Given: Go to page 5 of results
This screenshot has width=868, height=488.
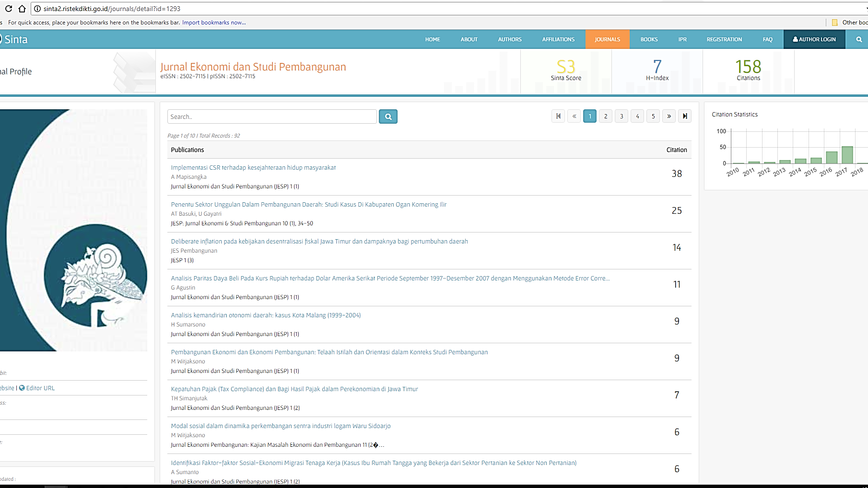Looking at the screenshot, I should (x=653, y=116).
